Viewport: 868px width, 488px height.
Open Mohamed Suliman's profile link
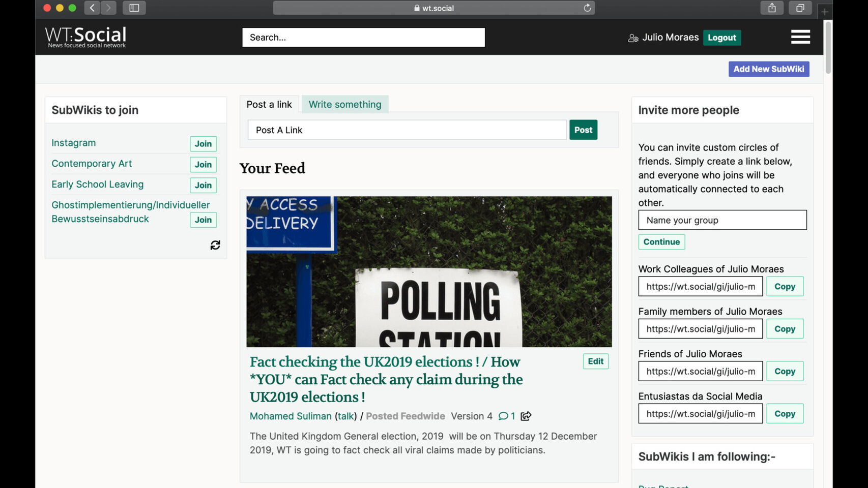[x=291, y=416]
